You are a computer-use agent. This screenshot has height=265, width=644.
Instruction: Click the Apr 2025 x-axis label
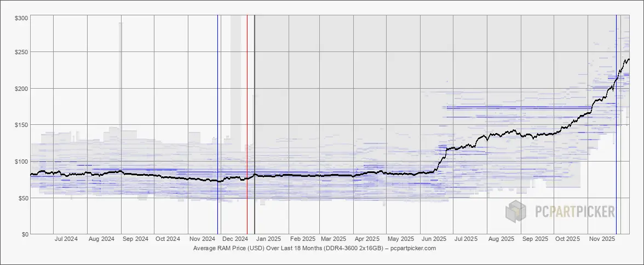point(367,239)
